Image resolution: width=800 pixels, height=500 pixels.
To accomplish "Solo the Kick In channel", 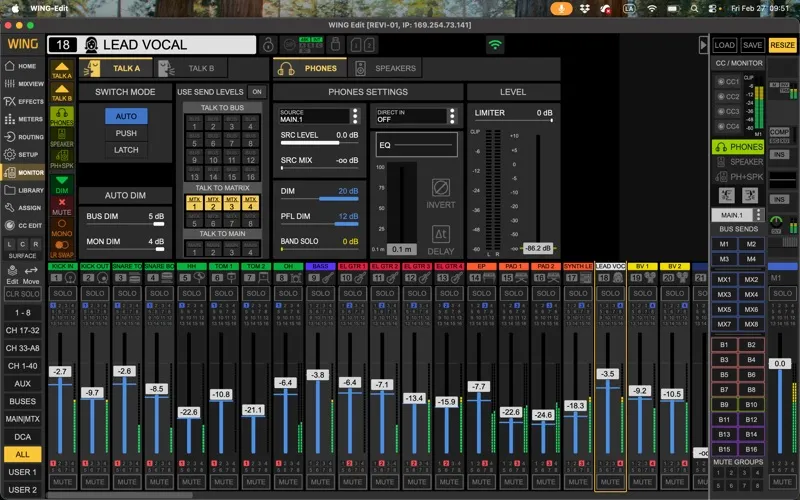I will click(x=63, y=293).
